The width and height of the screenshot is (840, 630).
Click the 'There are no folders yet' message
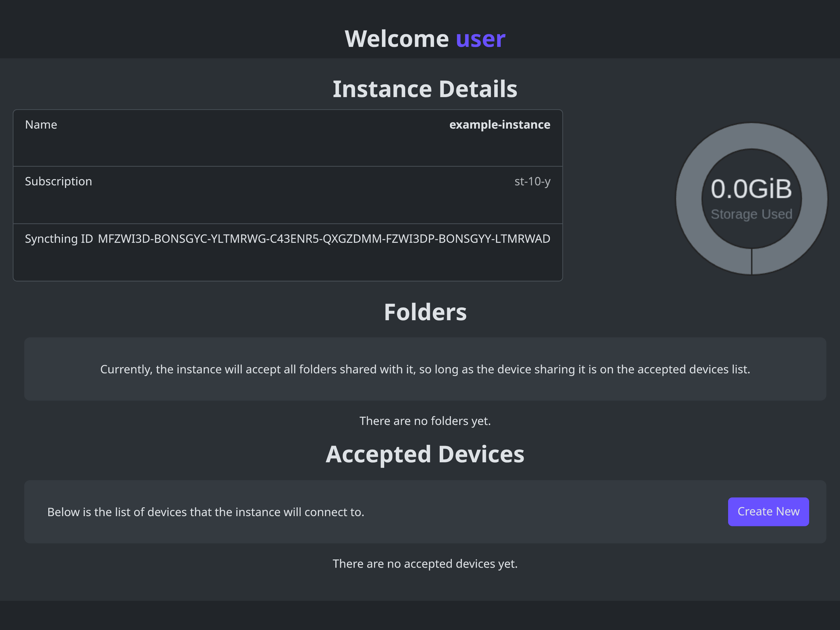pos(425,420)
